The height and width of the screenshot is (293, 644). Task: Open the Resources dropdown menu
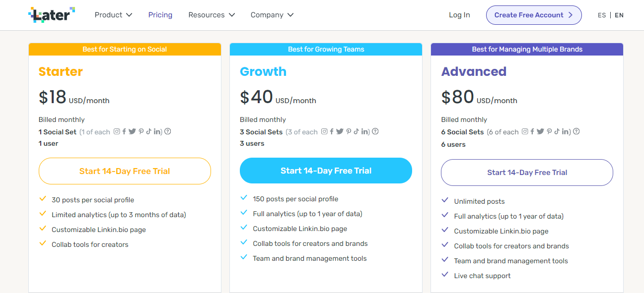click(x=212, y=15)
